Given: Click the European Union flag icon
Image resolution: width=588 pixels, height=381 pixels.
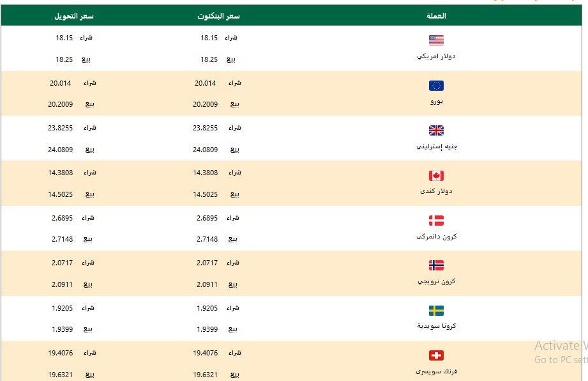Looking at the screenshot, I should (436, 86).
